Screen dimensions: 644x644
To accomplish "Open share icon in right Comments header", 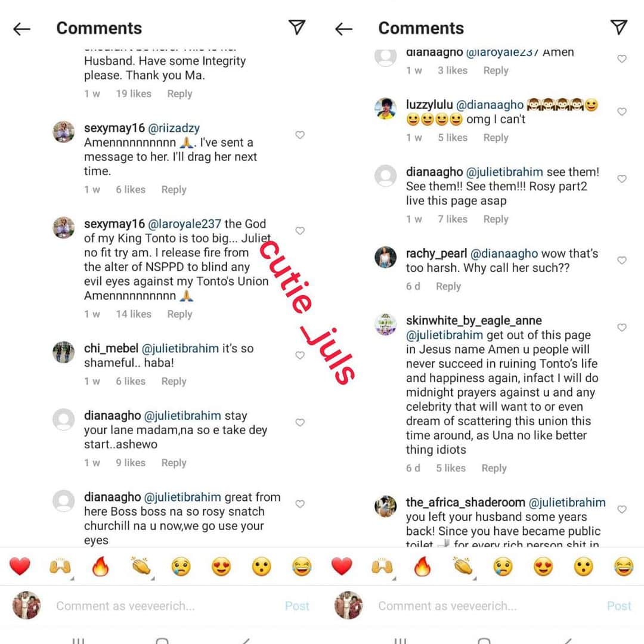I will (618, 27).
